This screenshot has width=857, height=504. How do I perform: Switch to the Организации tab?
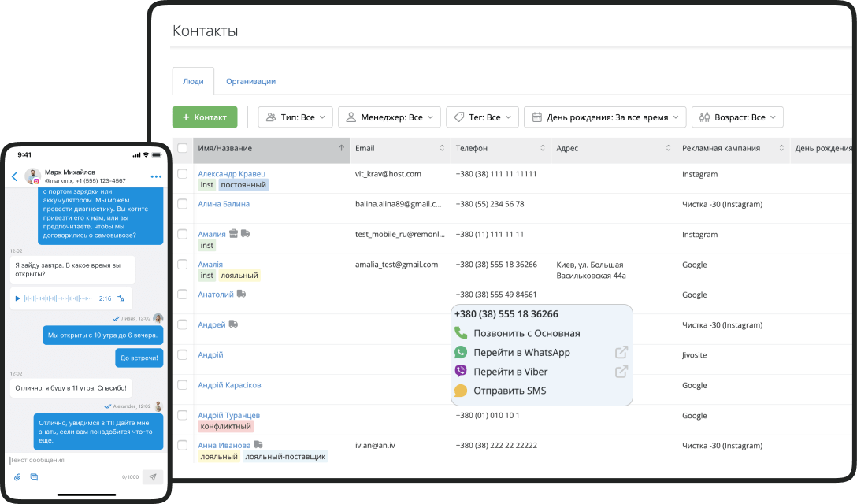253,81
